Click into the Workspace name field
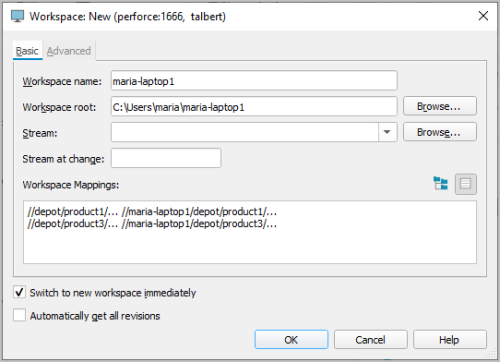 (x=254, y=81)
